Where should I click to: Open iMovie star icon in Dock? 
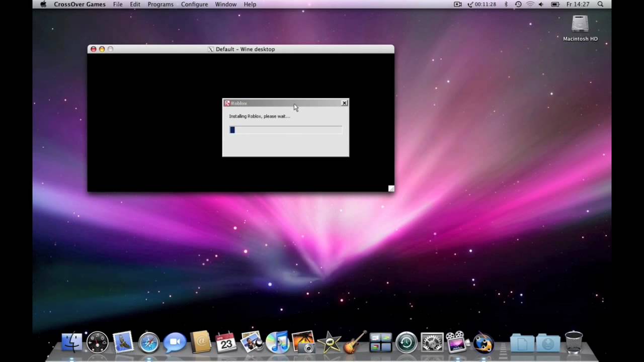tap(329, 342)
